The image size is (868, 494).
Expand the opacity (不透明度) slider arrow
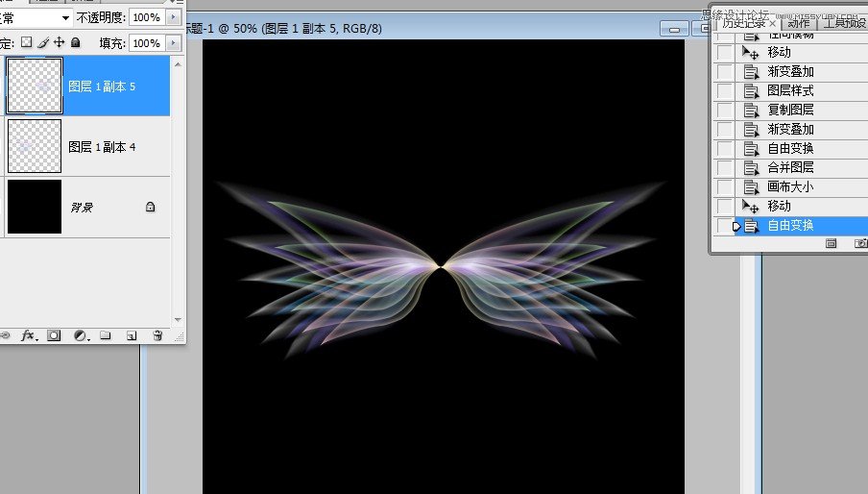173,17
